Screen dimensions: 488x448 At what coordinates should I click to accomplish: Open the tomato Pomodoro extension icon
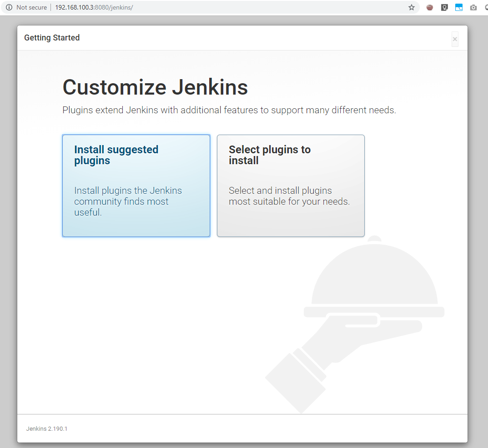click(429, 7)
